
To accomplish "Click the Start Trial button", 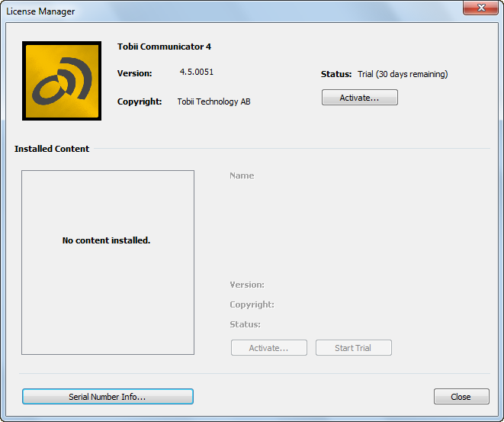I will [353, 348].
